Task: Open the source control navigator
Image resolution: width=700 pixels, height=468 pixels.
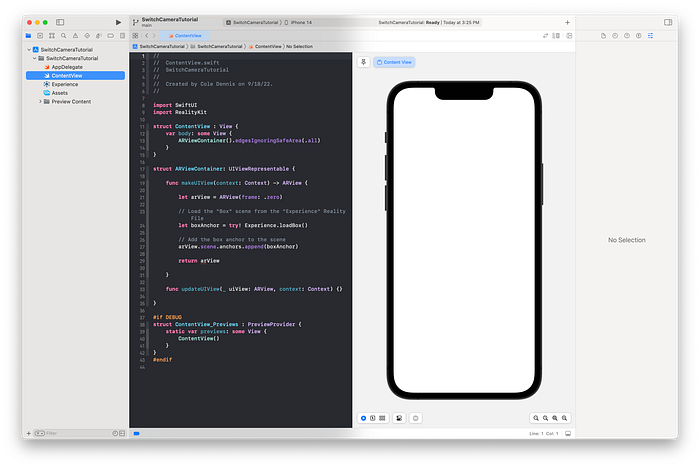Action: [x=40, y=36]
